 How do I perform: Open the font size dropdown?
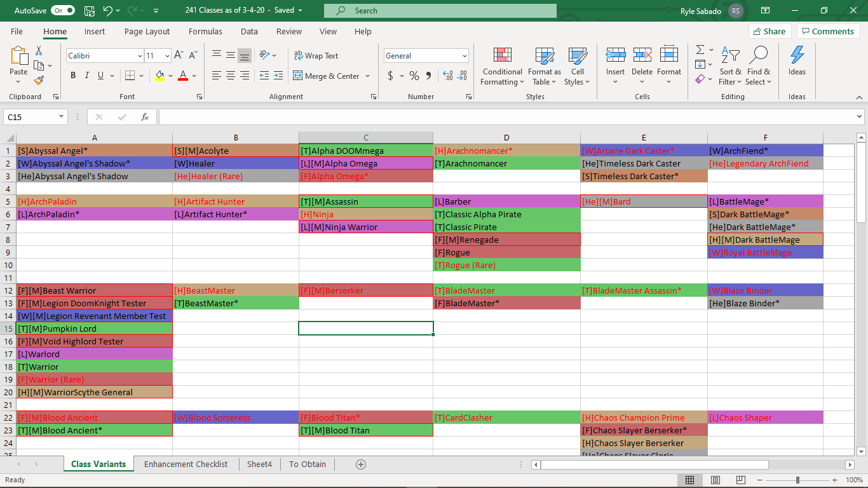[x=167, y=56]
